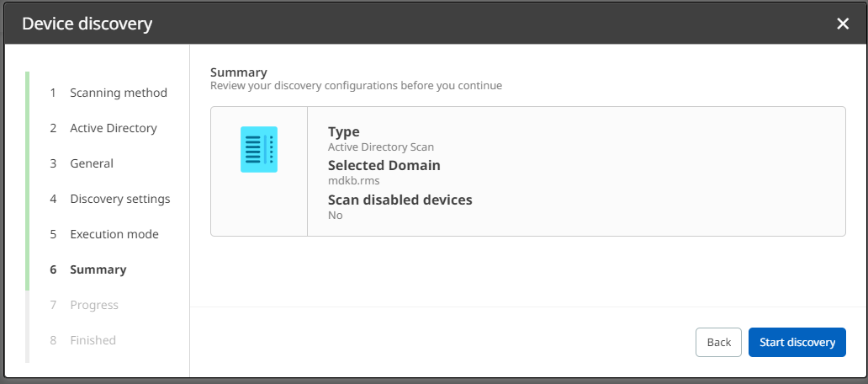Start the discovery with the blue button
Viewport: 868px width, 384px height.
pyautogui.click(x=797, y=342)
